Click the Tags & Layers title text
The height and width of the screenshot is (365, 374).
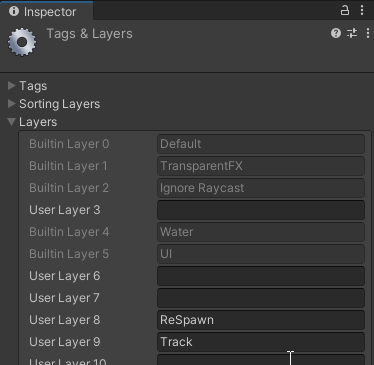coord(89,34)
